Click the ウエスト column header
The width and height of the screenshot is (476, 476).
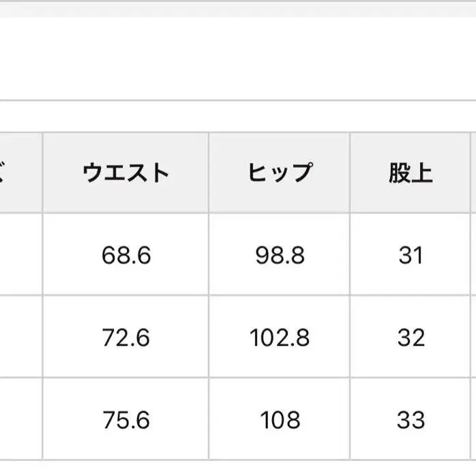(125, 173)
